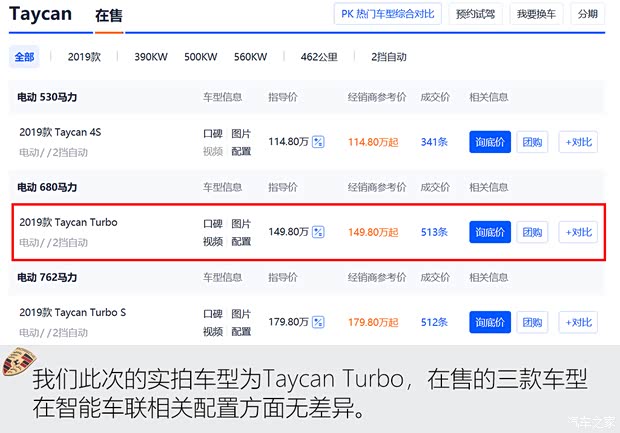Click the price calculator icon for Taycan 4S
620x433 pixels.
point(318,142)
